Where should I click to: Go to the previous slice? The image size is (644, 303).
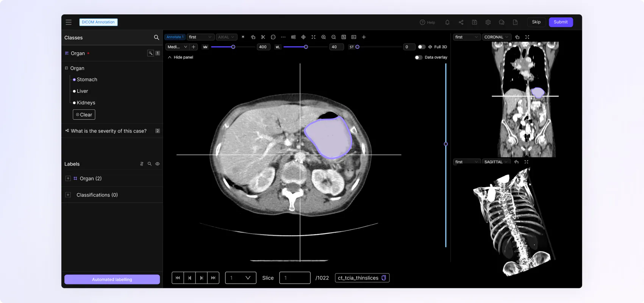pos(190,278)
